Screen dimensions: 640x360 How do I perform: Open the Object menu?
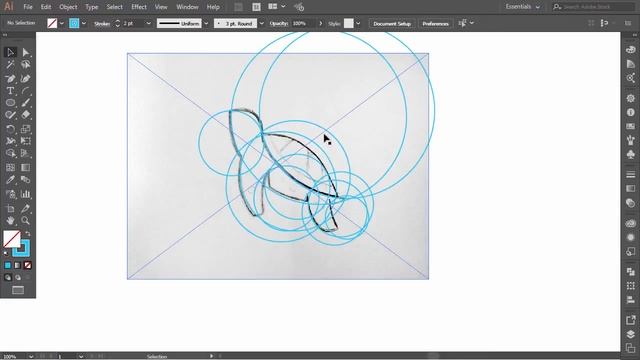68,7
